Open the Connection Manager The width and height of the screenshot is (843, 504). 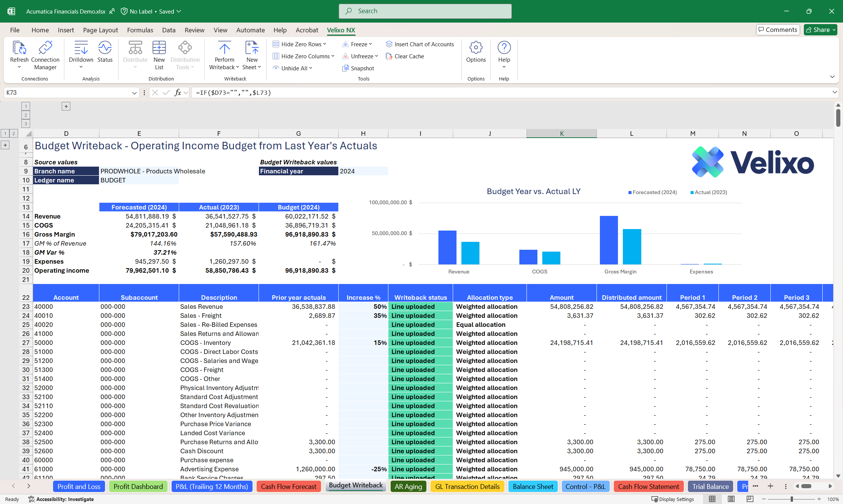click(45, 48)
